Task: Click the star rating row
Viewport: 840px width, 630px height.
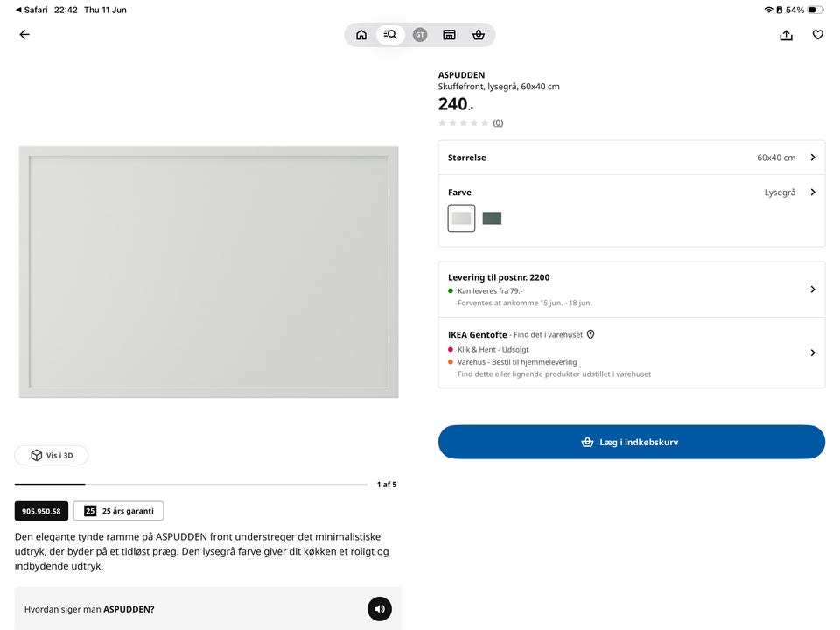Action: [464, 122]
